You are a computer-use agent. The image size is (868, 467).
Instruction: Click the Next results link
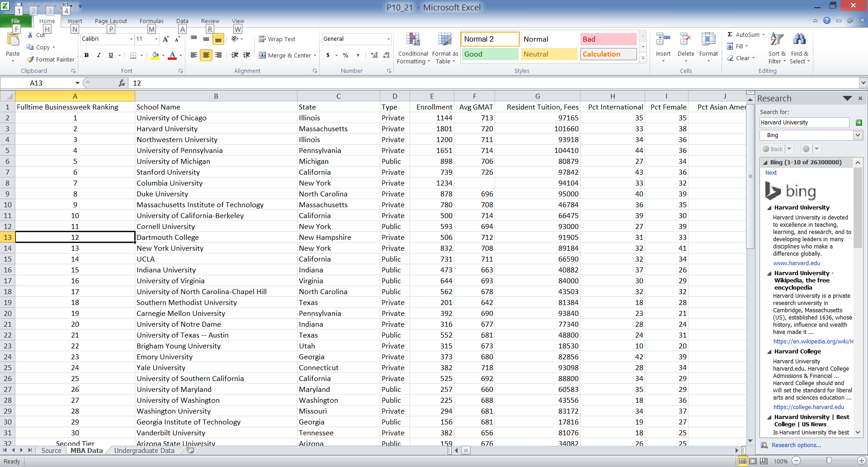click(x=771, y=172)
